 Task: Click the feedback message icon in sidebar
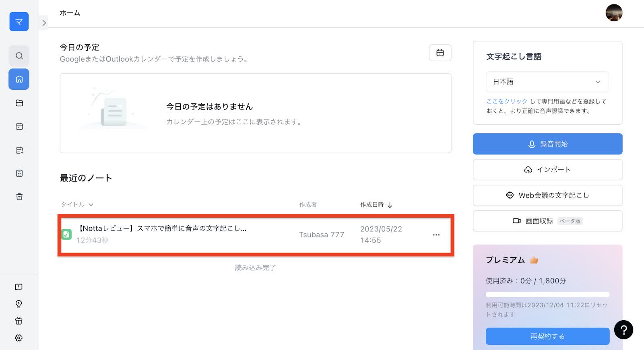pos(19,287)
